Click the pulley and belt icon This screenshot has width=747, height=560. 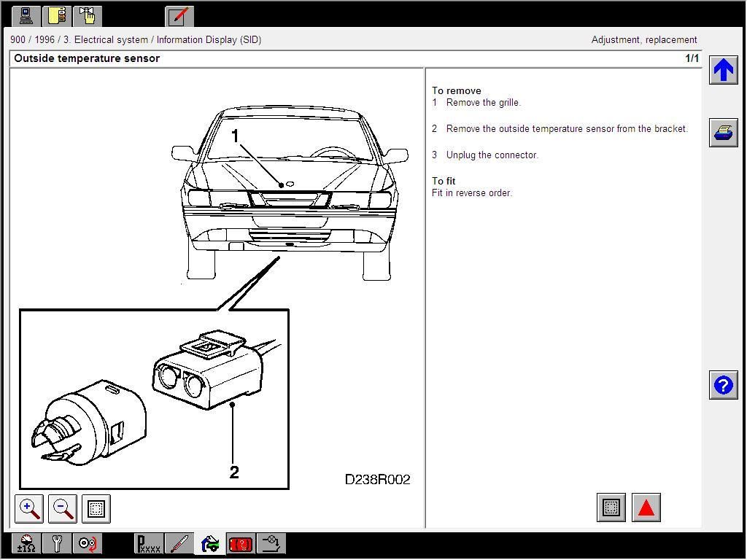[x=88, y=543]
